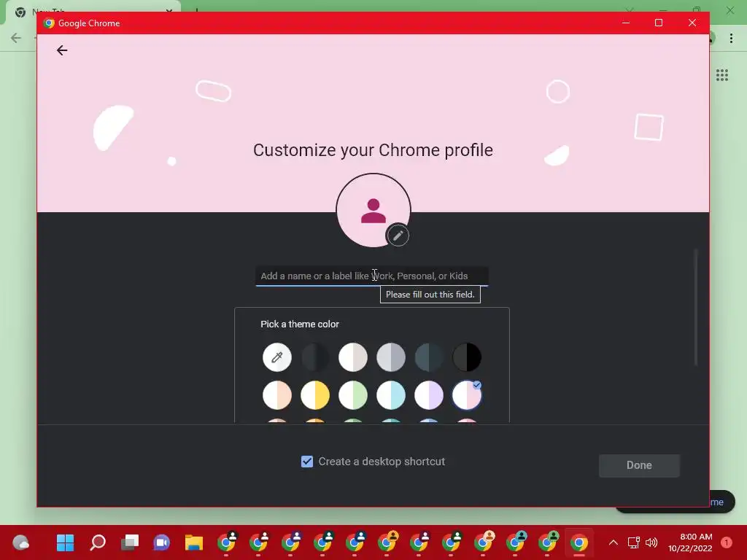Open the Chat app on taskbar
Screen dimensions: 747x560
(x=161, y=542)
